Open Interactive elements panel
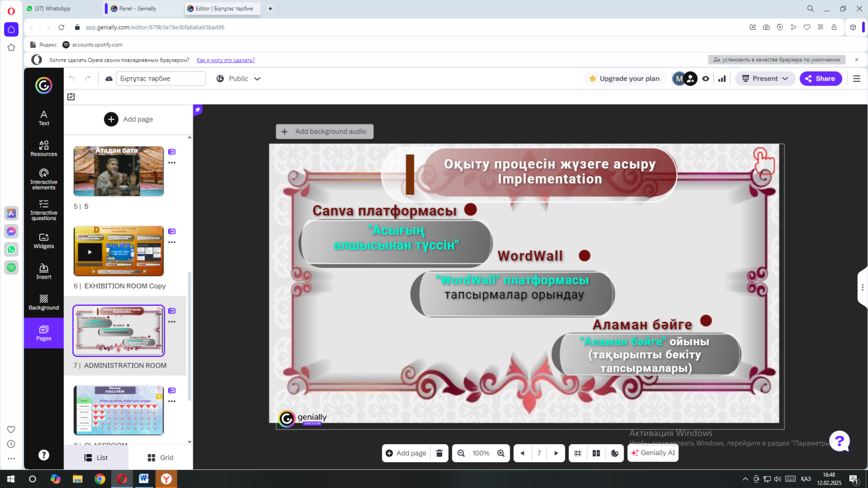 coord(44,179)
